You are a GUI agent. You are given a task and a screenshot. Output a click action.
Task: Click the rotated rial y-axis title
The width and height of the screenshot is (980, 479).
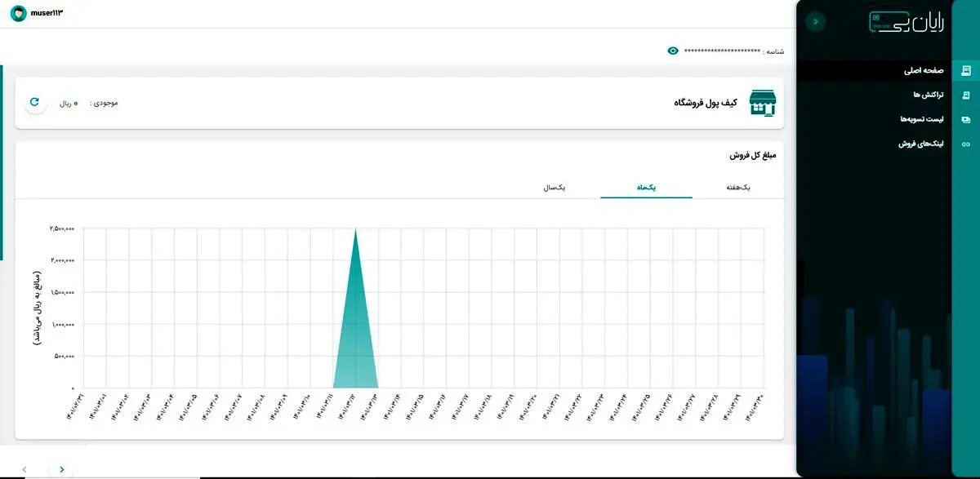[37, 308]
